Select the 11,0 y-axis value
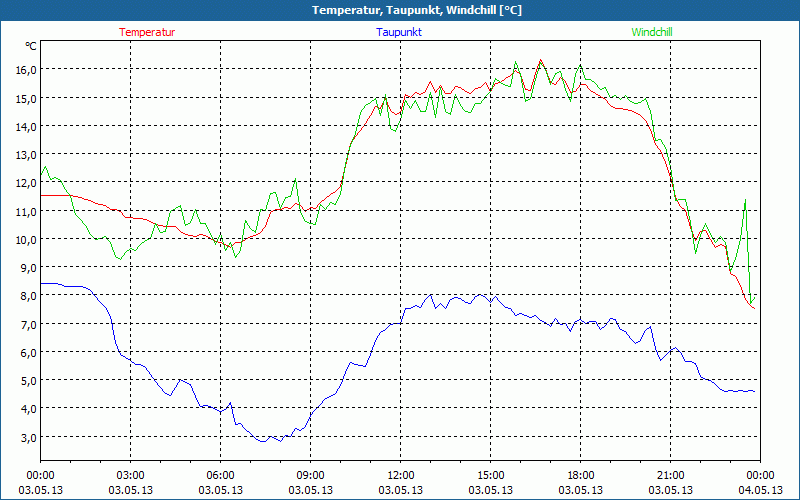This screenshot has height=500, width=800. click(x=26, y=211)
